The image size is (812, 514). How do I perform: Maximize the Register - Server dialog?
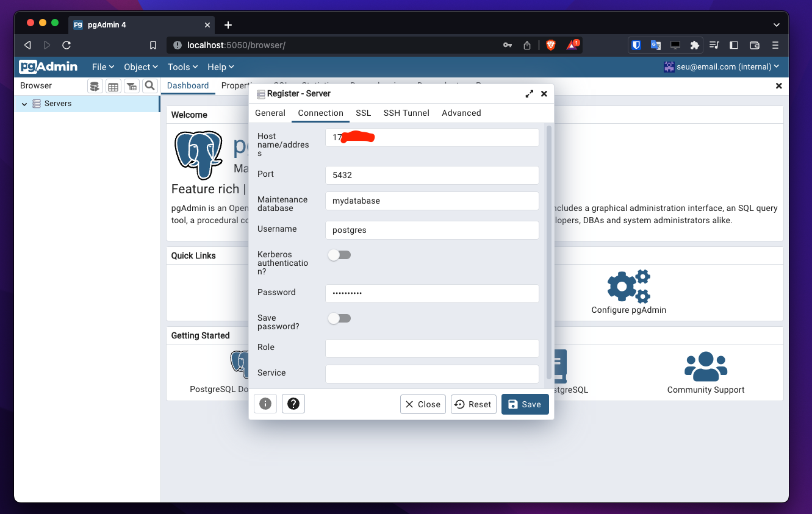[529, 94]
